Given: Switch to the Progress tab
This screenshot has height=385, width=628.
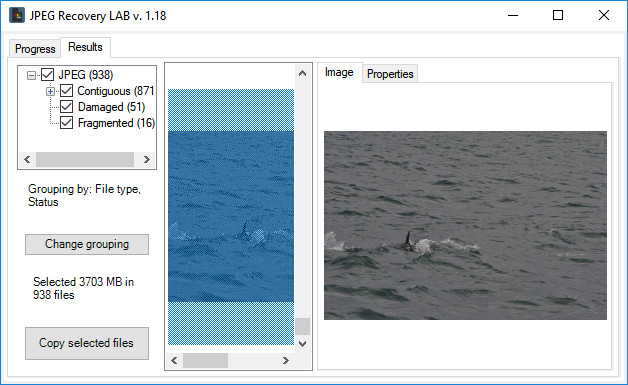Looking at the screenshot, I should pos(35,49).
